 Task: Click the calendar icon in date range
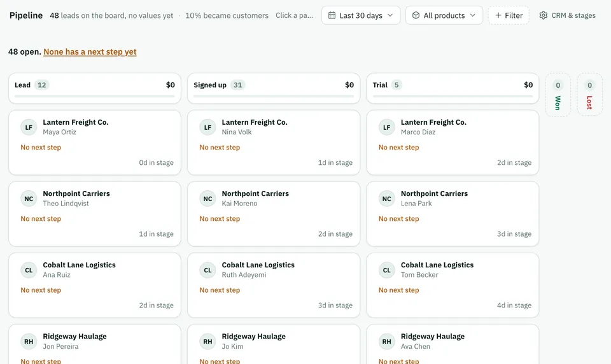pyautogui.click(x=332, y=15)
